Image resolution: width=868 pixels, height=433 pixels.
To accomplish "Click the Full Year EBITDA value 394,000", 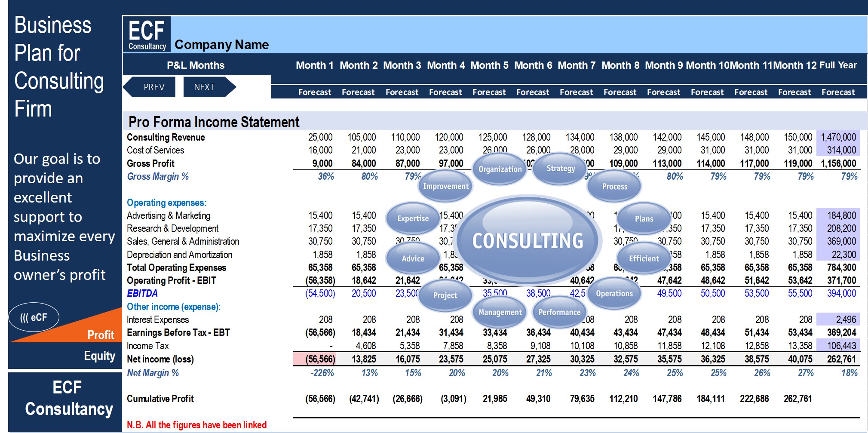I will (x=841, y=293).
